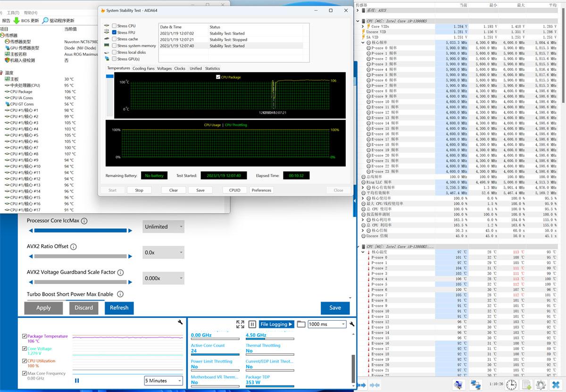The image size is (566, 392).
Task: Click AVX2 Voltage Guardband slider track
Action: (81, 282)
